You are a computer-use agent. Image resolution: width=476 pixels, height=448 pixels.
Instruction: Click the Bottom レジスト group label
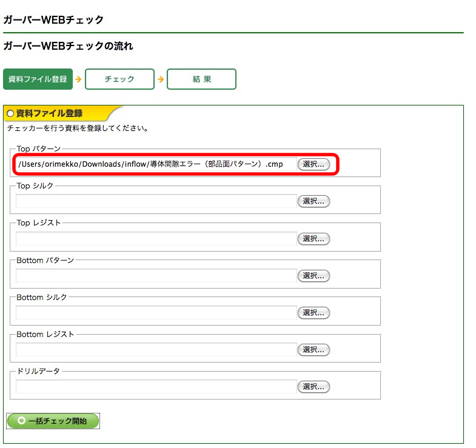pos(45,334)
